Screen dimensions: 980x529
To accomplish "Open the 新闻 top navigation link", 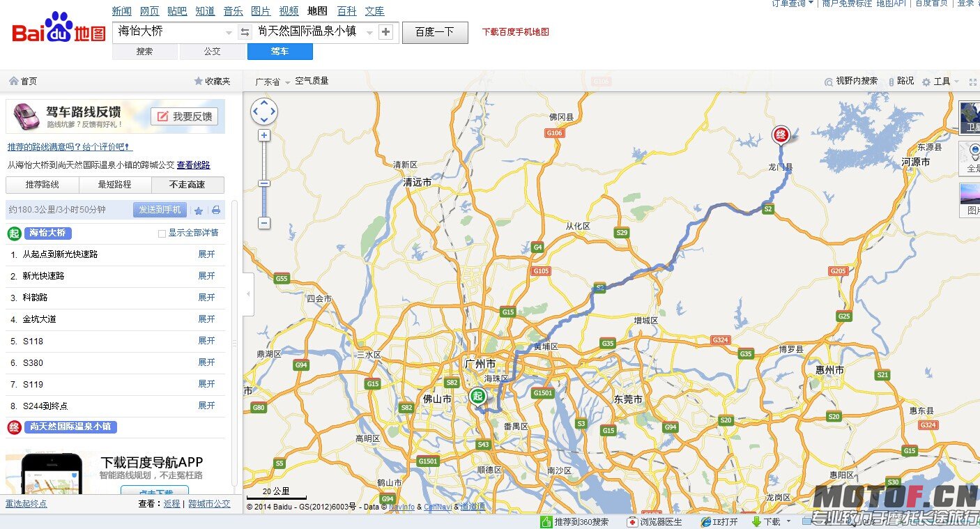I will [x=121, y=11].
